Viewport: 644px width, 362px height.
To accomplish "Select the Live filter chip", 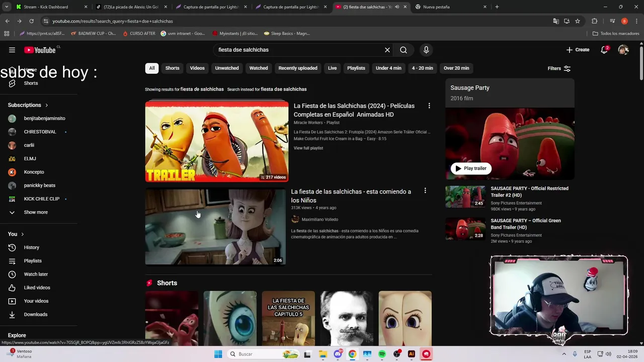I will [333, 68].
